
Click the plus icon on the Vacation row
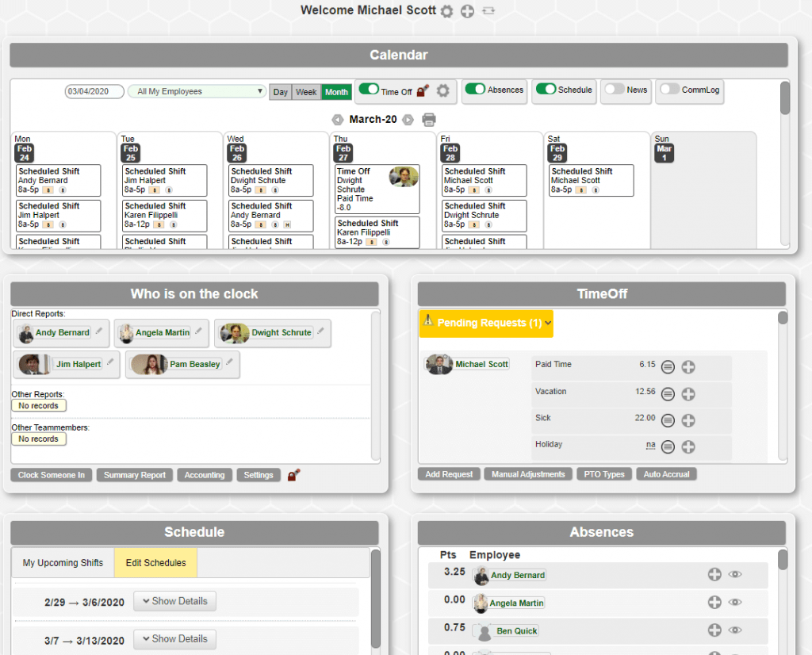(x=688, y=394)
